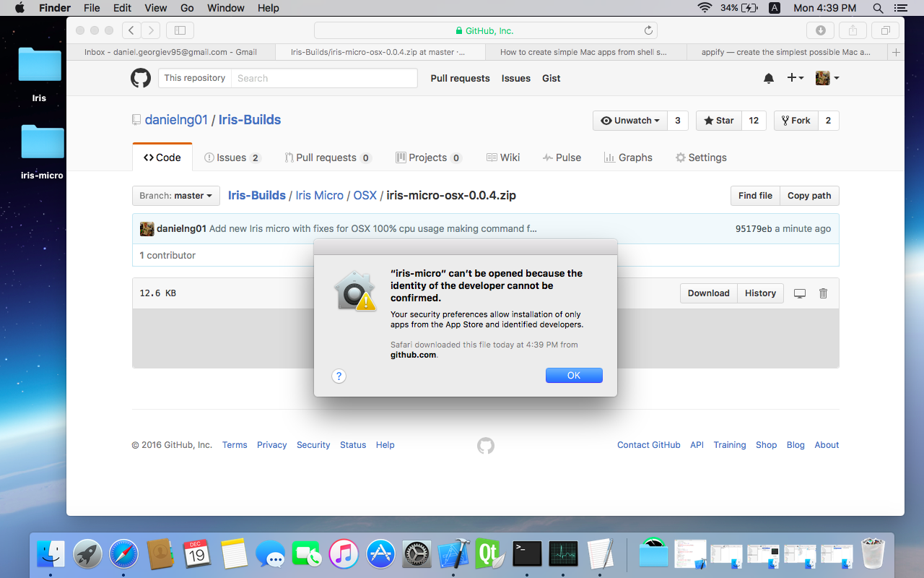Open GitHub notifications bell

769,78
